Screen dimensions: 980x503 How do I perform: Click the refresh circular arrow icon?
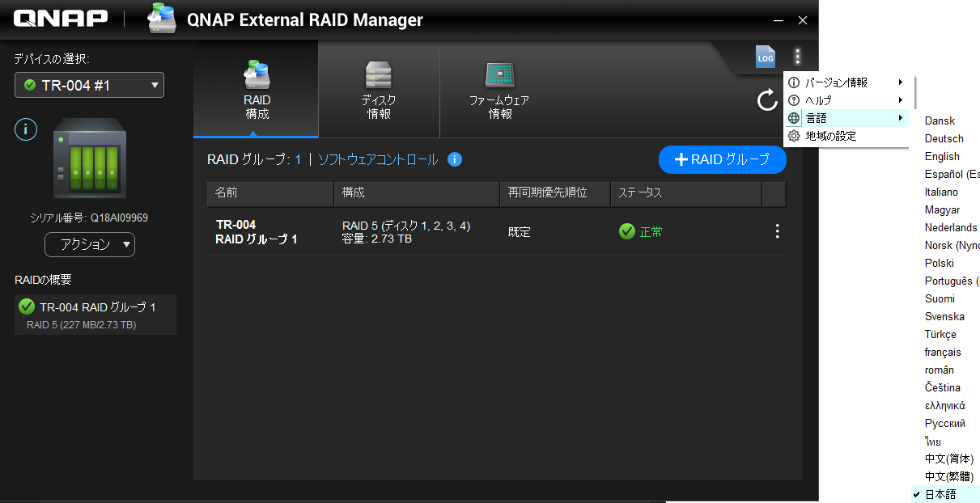[x=766, y=100]
